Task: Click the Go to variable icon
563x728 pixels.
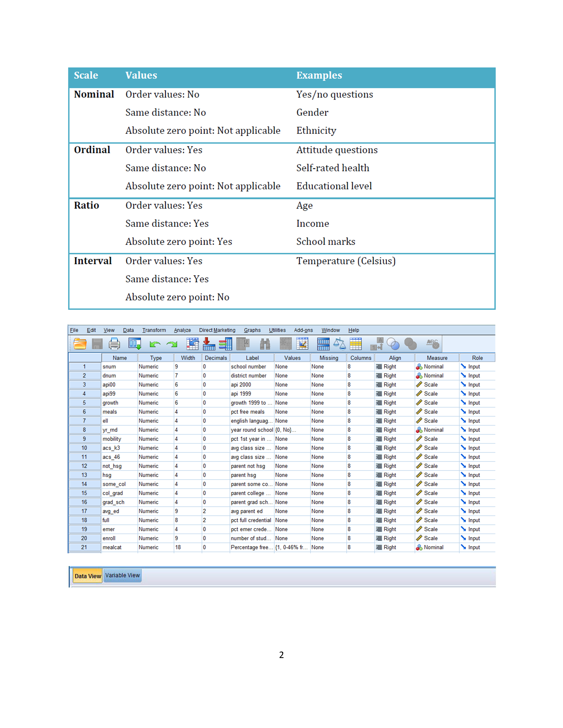Action: pyautogui.click(x=209, y=344)
